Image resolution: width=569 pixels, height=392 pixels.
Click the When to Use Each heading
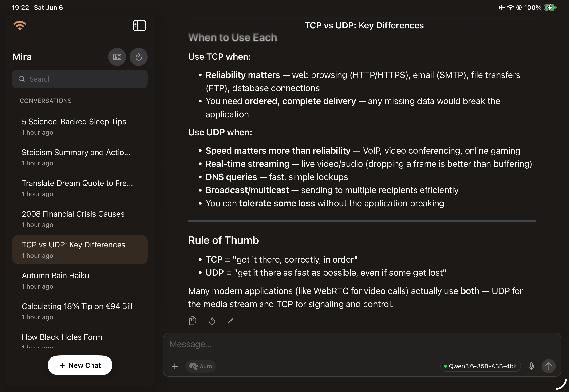click(x=233, y=38)
